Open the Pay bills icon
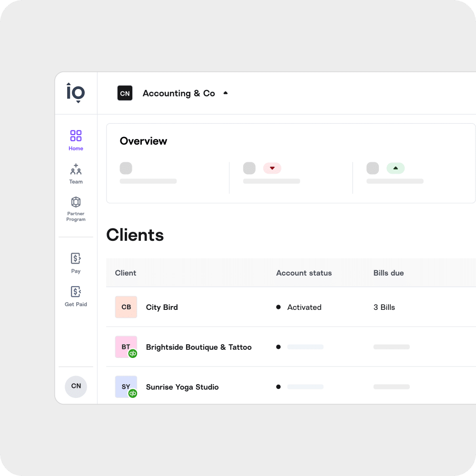This screenshot has height=476, width=476. (x=76, y=258)
